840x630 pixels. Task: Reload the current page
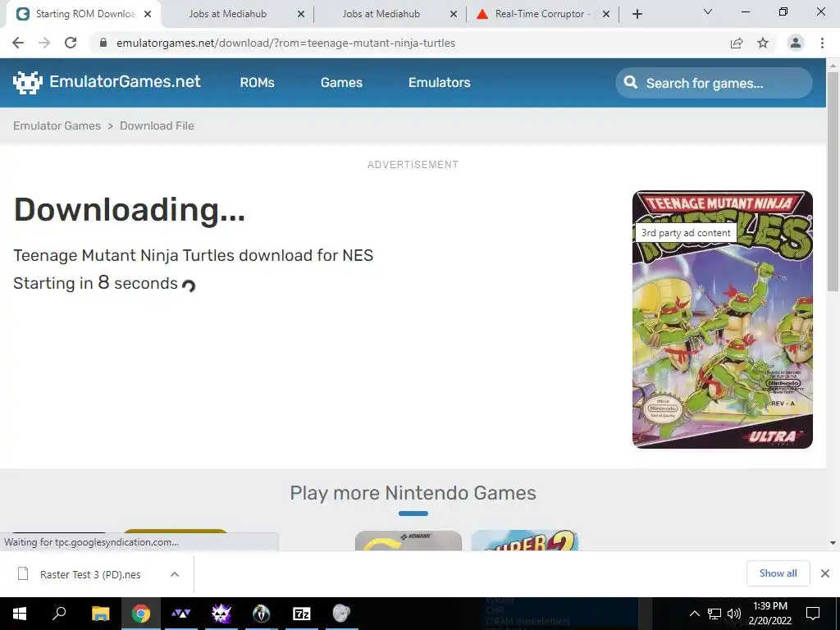click(x=71, y=43)
